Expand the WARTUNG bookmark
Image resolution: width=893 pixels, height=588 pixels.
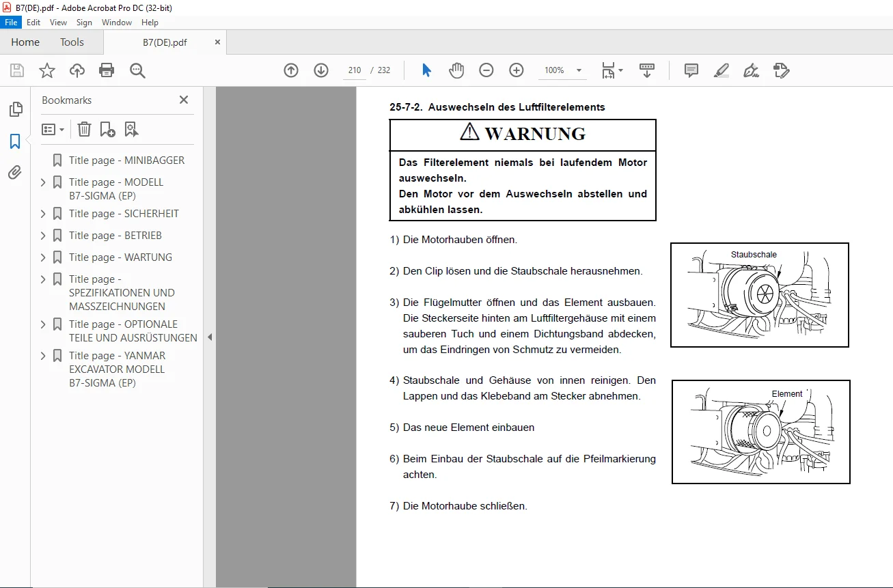(43, 257)
